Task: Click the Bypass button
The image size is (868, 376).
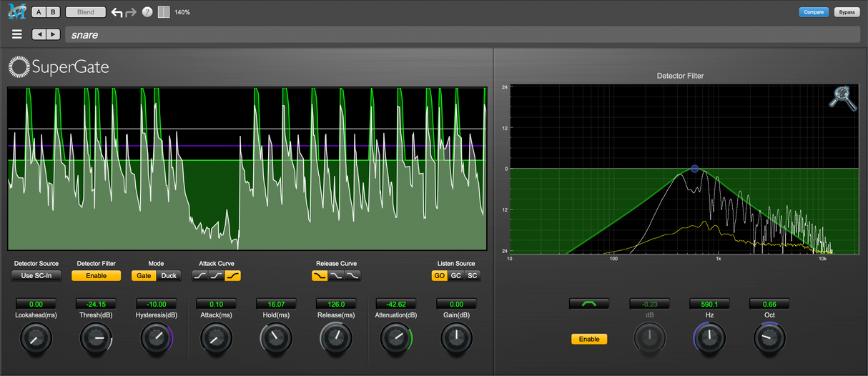Action: (847, 12)
